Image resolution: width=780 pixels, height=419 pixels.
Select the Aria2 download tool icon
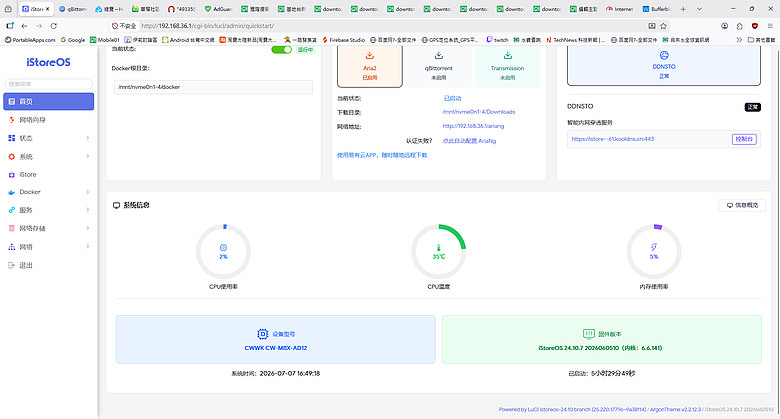click(370, 55)
